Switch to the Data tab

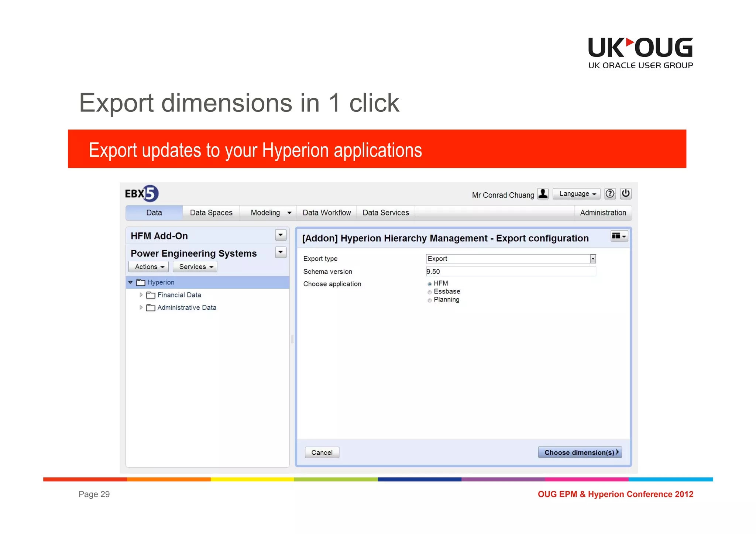[x=154, y=213]
